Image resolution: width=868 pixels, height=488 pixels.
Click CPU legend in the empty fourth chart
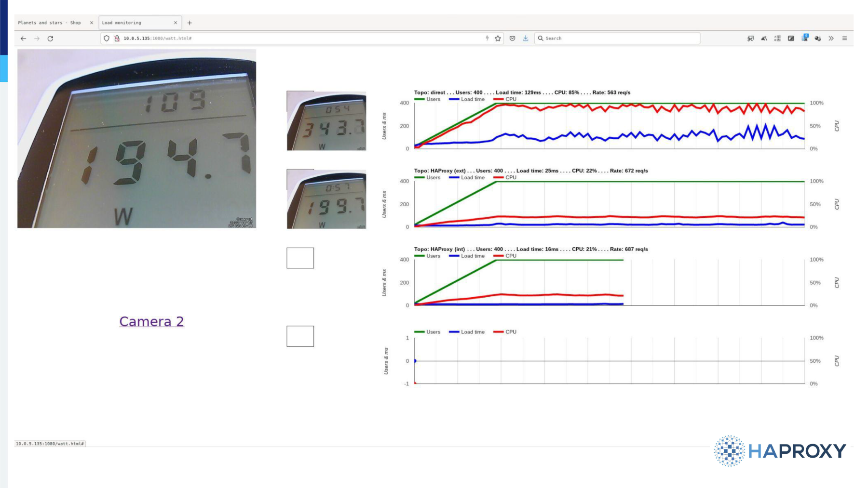(505, 332)
